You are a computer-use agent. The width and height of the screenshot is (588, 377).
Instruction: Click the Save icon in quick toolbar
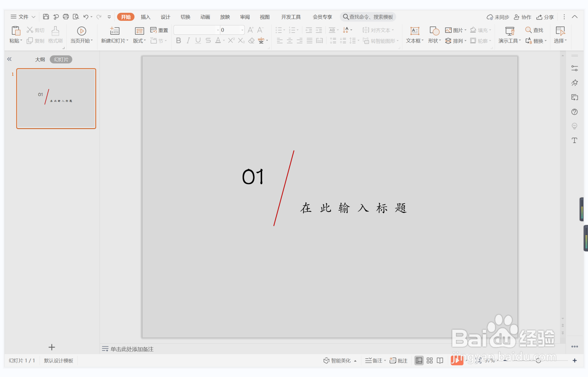46,17
